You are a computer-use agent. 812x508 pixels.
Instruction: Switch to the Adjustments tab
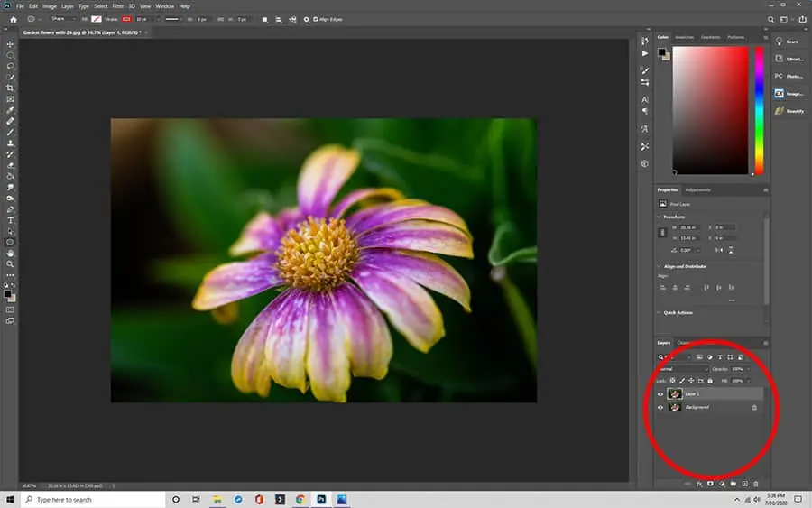698,190
